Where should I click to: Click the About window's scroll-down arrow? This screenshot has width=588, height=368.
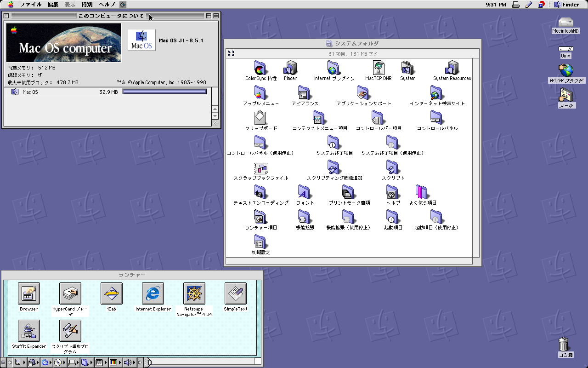pos(215,116)
